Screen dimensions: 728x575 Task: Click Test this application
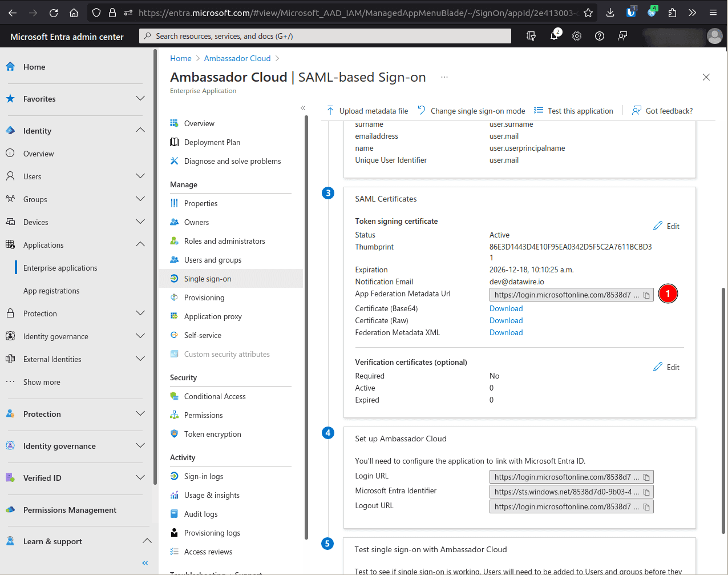[573, 111]
